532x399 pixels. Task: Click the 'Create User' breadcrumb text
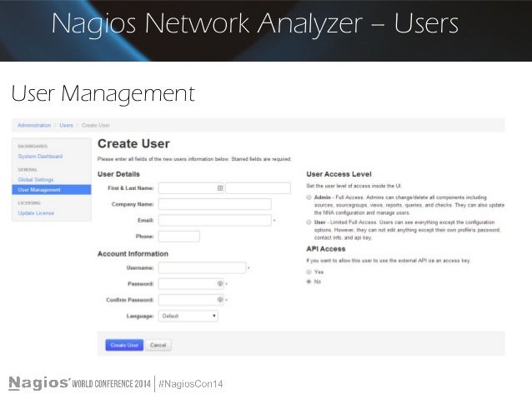[96, 125]
